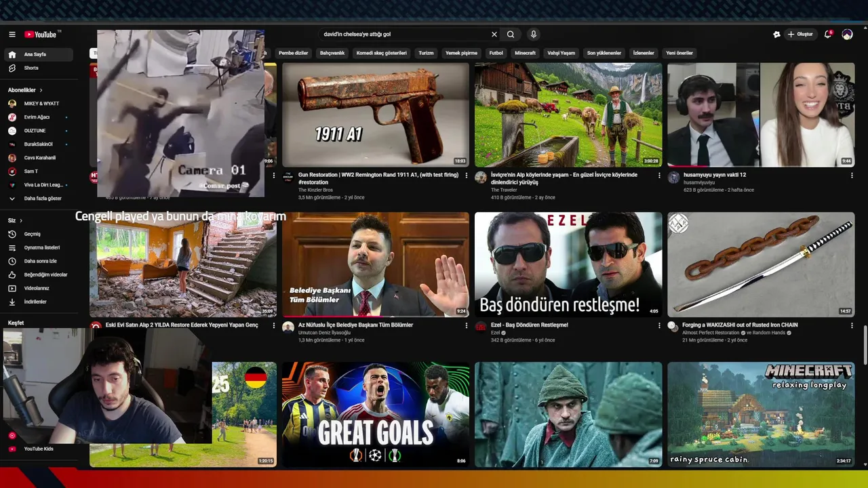
Task: Open the notifications bell
Action: [x=828, y=35]
